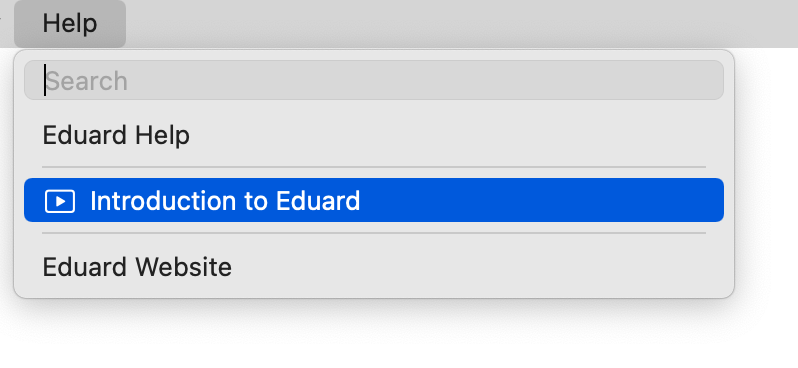Click the words Eduard Website
This screenshot has height=368, width=798.
click(137, 267)
